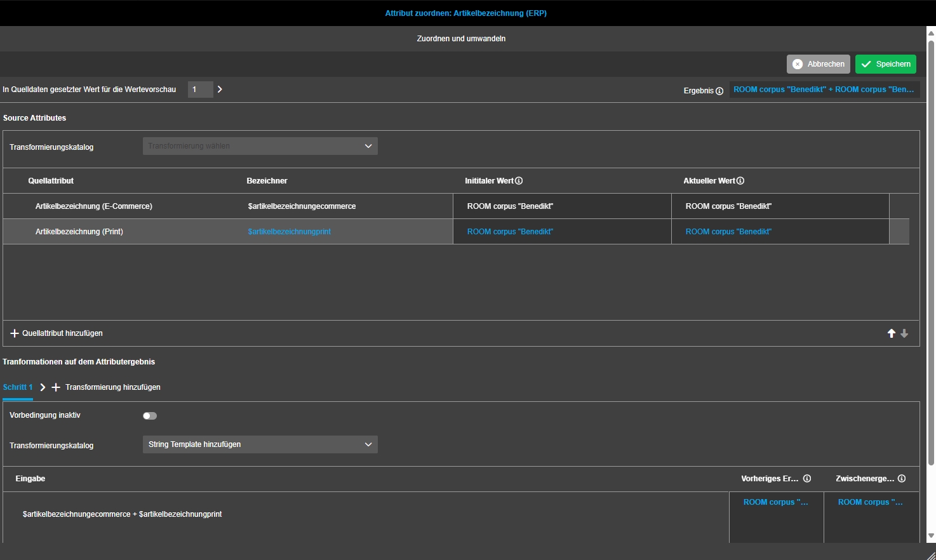Image resolution: width=936 pixels, height=560 pixels.
Task: Click the Speichern button
Action: [885, 64]
